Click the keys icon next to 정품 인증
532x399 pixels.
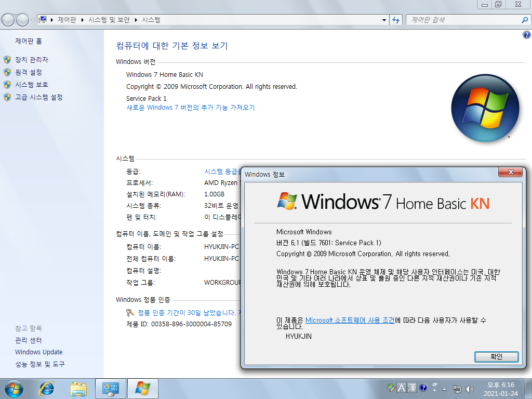click(130, 312)
